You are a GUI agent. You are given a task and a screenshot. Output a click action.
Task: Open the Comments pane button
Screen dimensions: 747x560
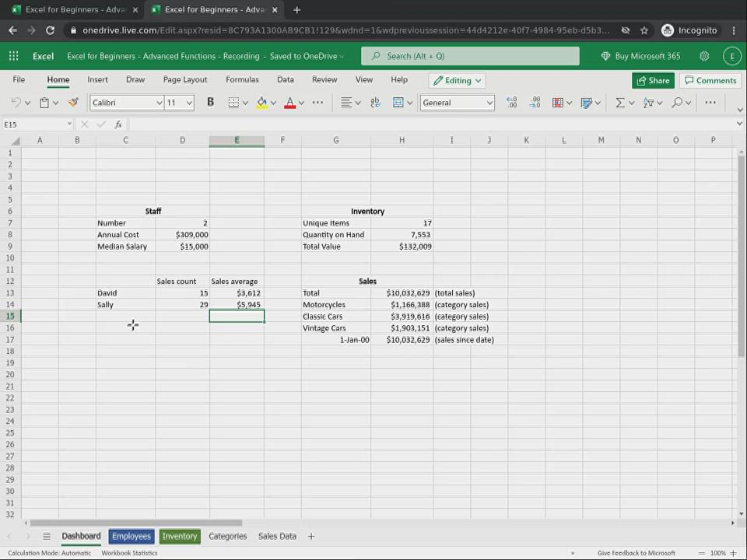click(710, 80)
